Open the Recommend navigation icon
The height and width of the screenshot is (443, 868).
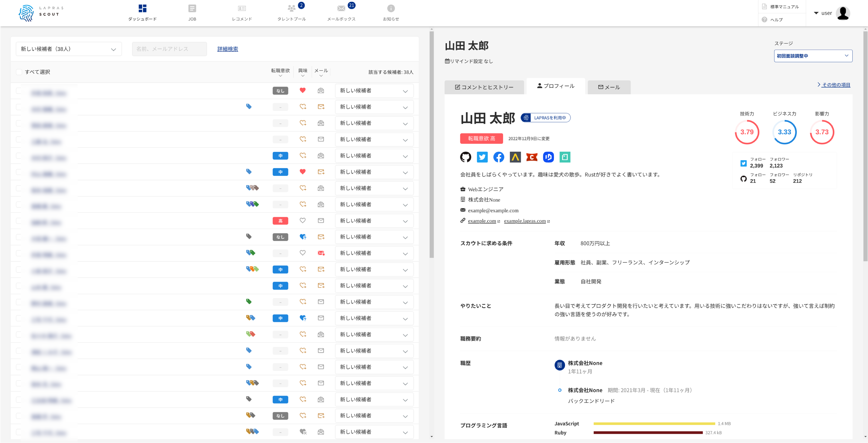pyautogui.click(x=242, y=8)
